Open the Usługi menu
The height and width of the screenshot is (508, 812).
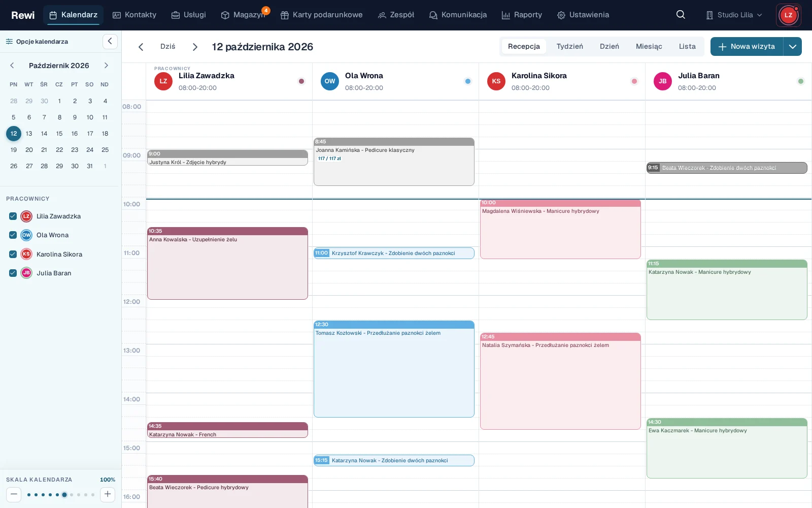click(x=189, y=15)
